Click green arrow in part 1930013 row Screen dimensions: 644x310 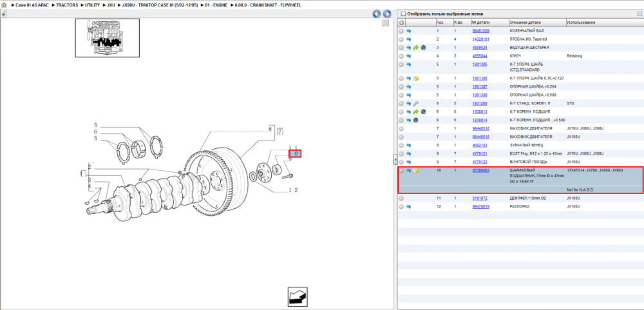point(415,111)
